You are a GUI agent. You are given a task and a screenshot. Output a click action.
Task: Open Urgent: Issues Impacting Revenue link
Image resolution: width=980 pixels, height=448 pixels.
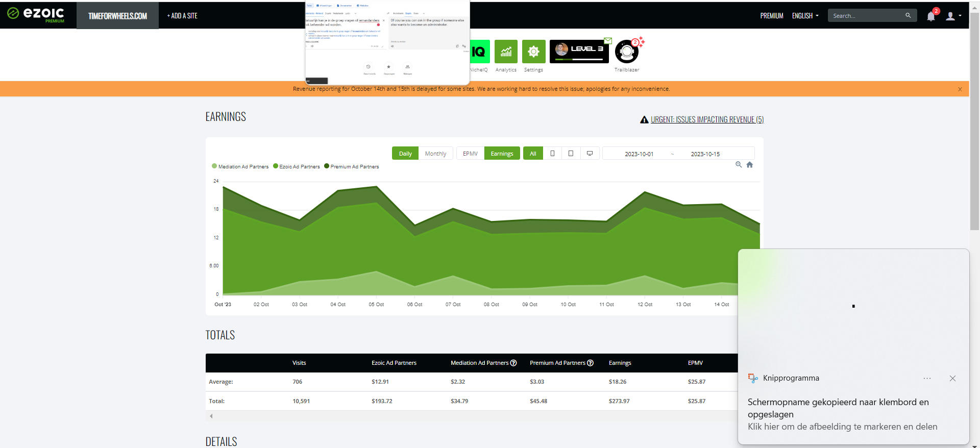click(x=707, y=119)
